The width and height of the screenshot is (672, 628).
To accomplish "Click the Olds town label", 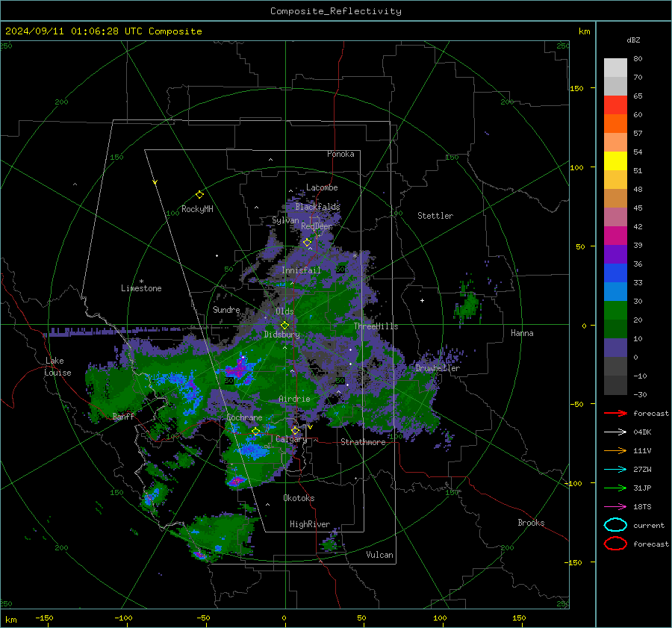I will tap(284, 311).
